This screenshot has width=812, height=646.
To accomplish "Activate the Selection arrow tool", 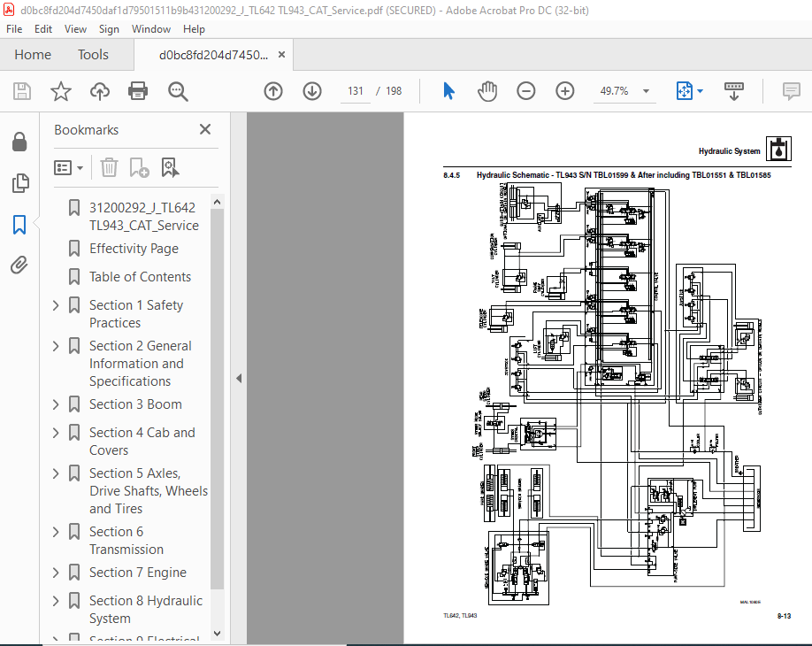I will [448, 91].
